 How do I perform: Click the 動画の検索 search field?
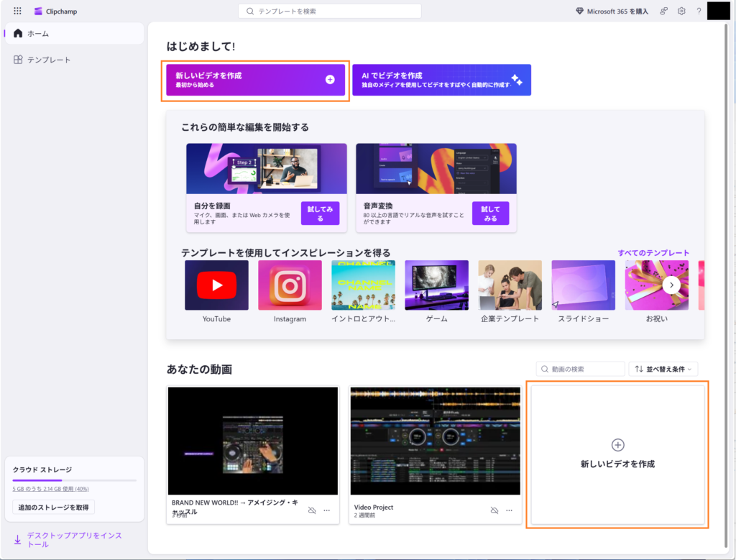(x=581, y=369)
